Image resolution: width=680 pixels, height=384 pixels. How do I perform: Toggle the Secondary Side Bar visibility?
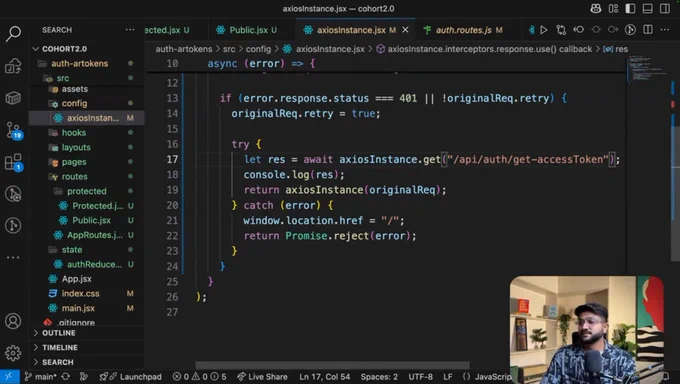pyautogui.click(x=665, y=8)
